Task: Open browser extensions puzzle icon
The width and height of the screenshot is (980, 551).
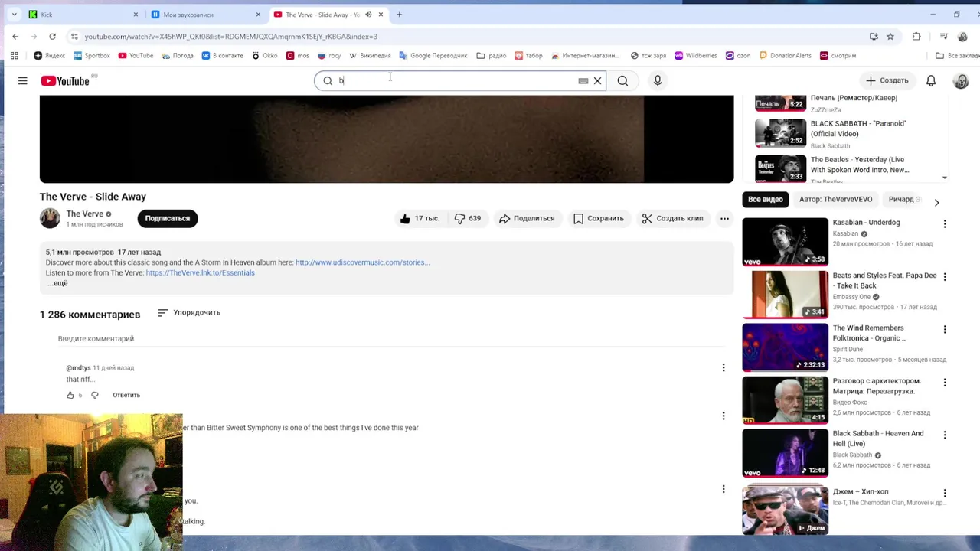Action: (916, 36)
